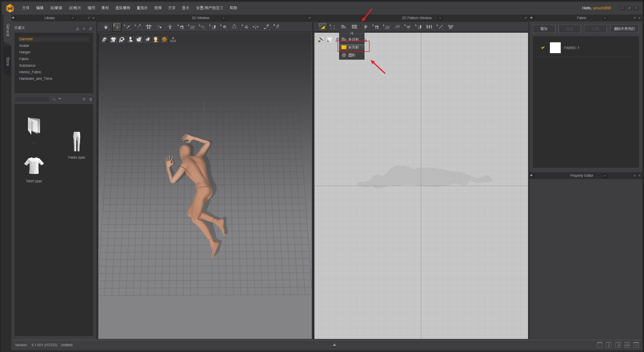Click the T-shirt icon in 2D toolbar
The width and height of the screenshot is (644, 352).
pos(451,27)
